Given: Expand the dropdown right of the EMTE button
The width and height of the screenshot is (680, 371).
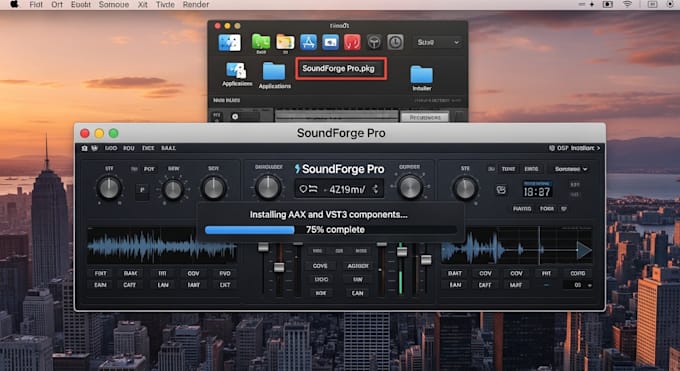Looking at the screenshot, I should pos(570,169).
